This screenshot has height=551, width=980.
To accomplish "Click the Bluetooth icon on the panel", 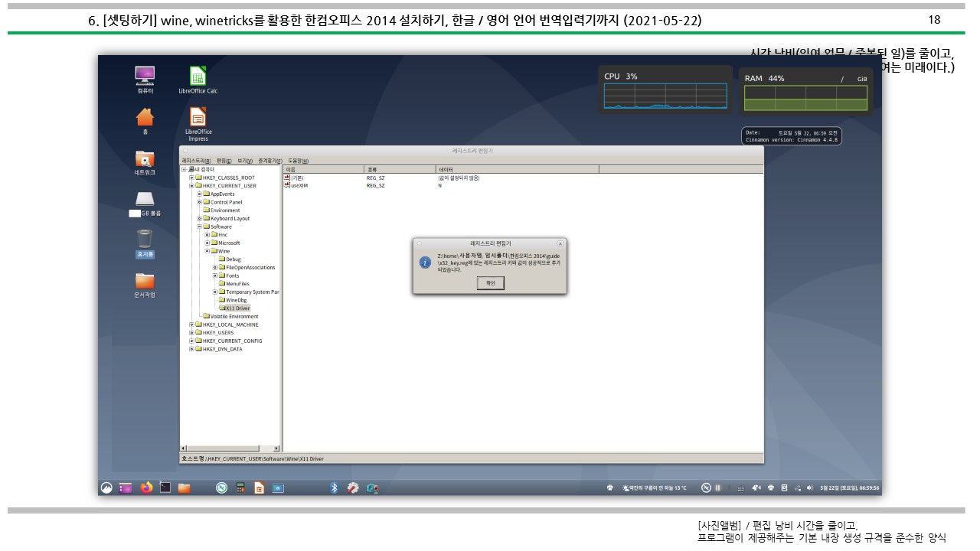I will 334,487.
